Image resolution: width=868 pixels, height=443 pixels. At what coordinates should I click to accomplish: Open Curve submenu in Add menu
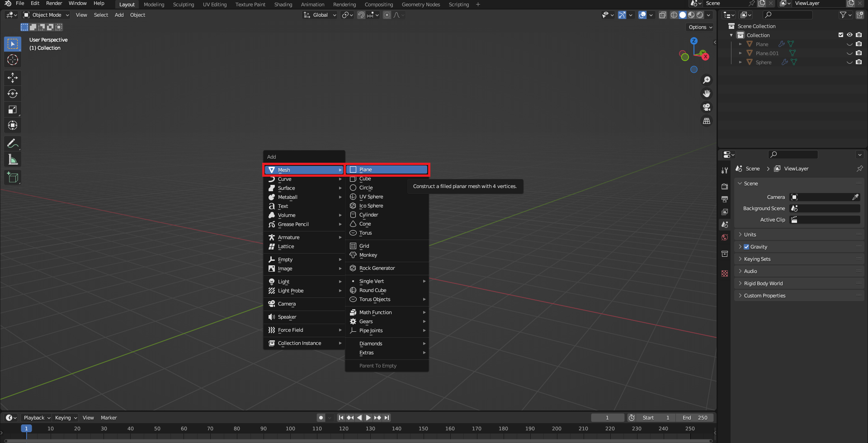pos(304,179)
